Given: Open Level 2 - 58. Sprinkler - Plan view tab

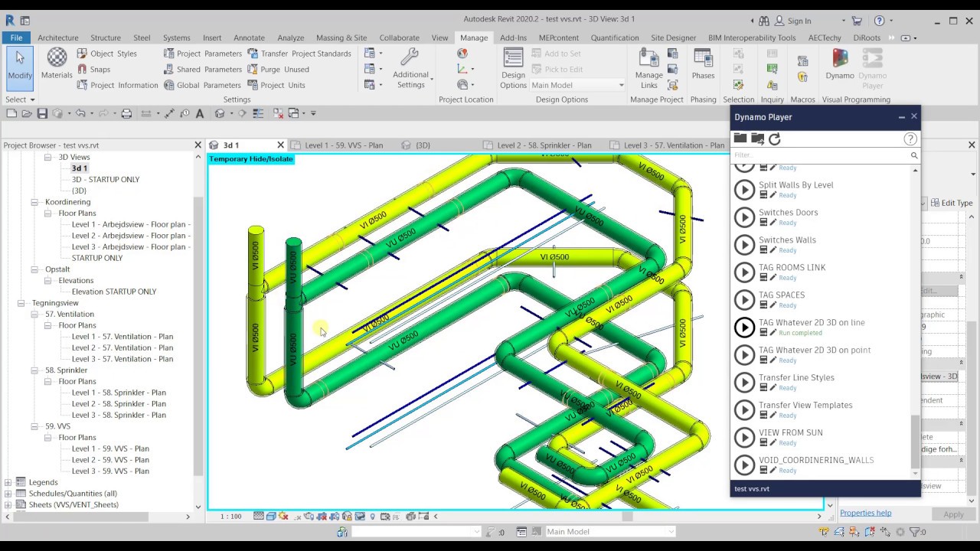Looking at the screenshot, I should 544,145.
